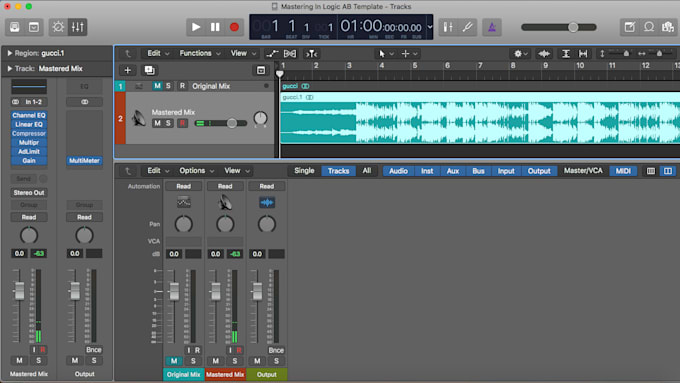
Task: Open the Library panel icon
Action: (x=15, y=27)
